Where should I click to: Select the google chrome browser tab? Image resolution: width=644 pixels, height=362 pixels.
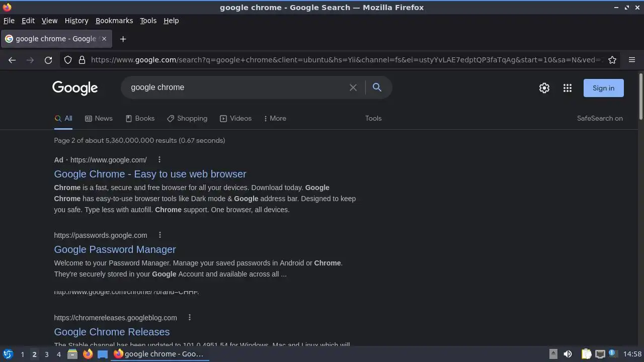click(56, 39)
